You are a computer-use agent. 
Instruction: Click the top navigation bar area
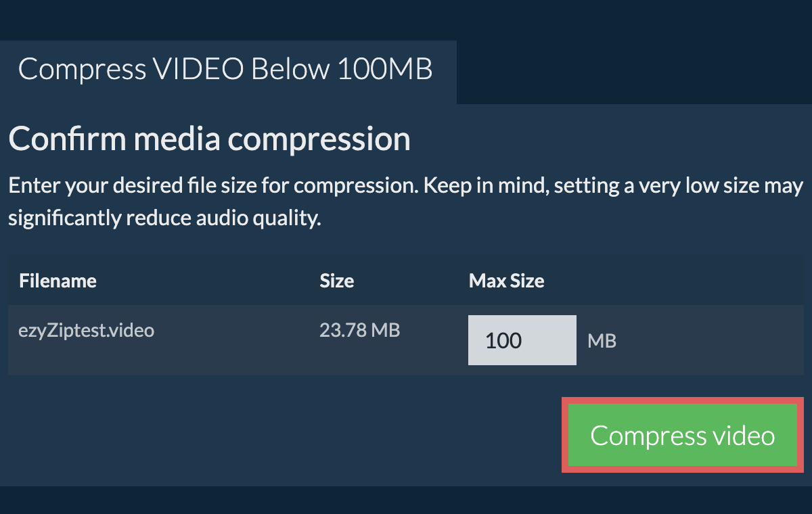[x=406, y=19]
